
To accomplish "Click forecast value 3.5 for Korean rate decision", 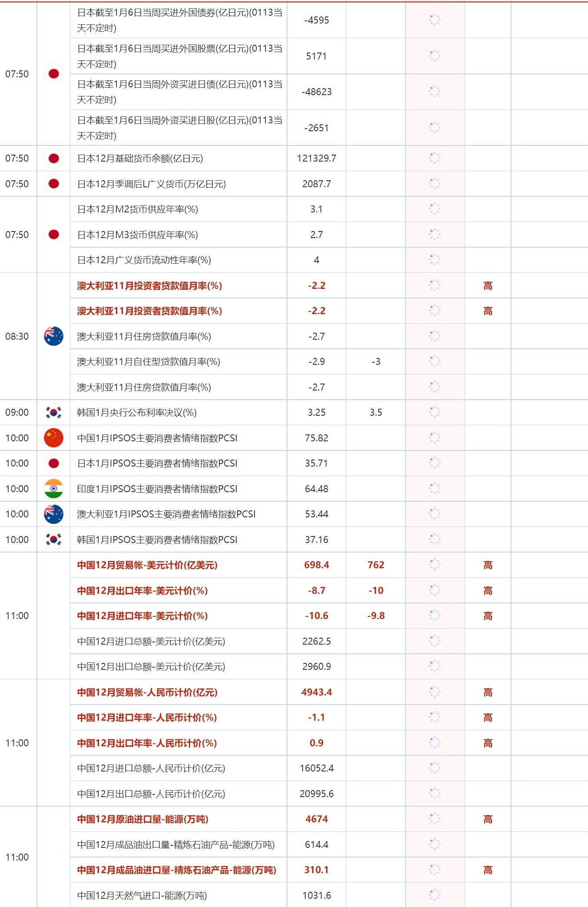I will [x=376, y=412].
